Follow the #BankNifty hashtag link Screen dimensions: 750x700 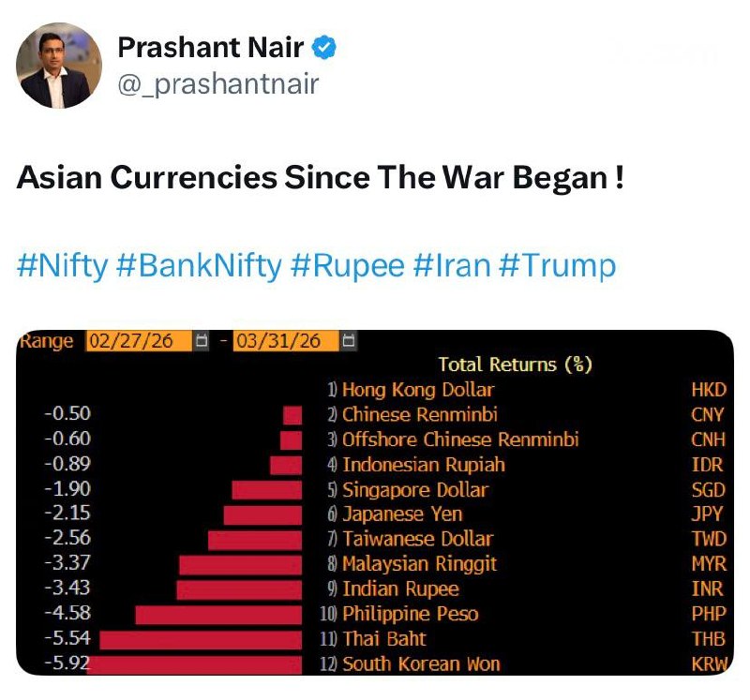pos(199,265)
